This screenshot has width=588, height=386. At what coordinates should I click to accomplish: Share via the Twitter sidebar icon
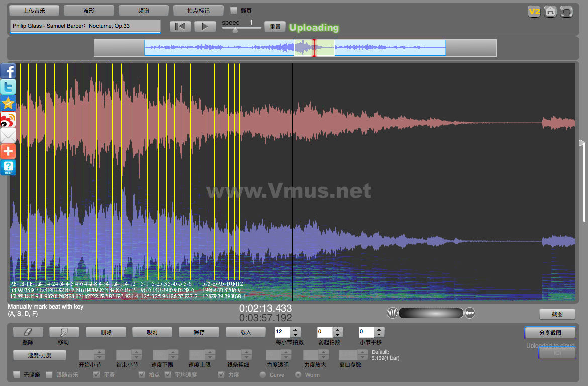(x=8, y=87)
